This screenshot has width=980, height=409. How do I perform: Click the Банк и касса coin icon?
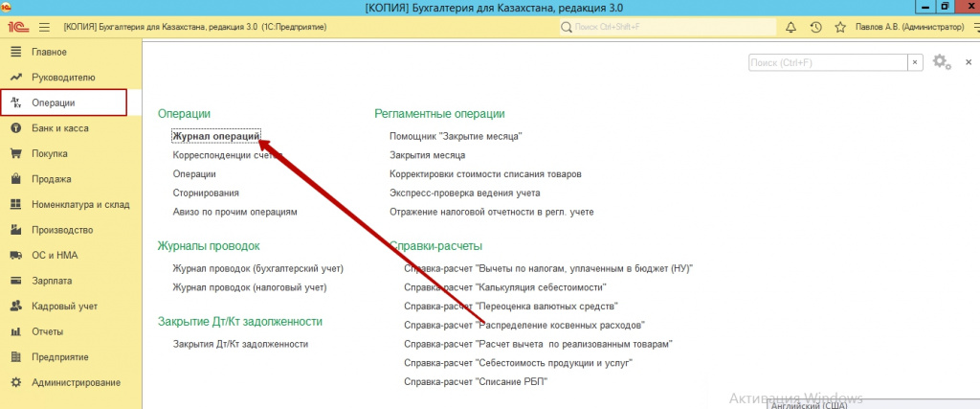click(17, 128)
